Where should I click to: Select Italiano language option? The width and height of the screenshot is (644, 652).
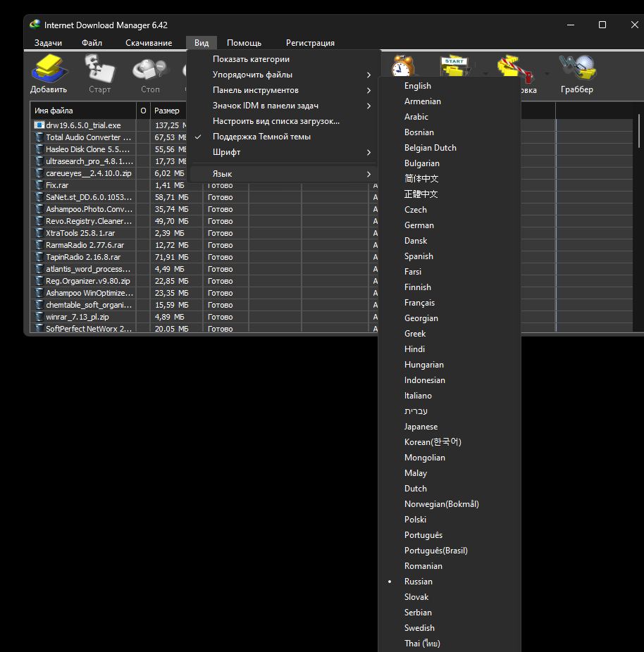[x=450, y=396]
